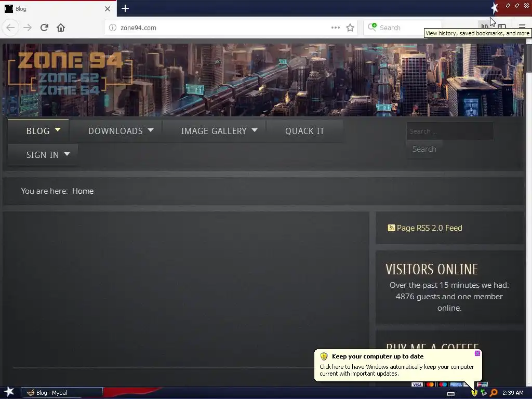Open the SIGN IN menu item

(43, 155)
